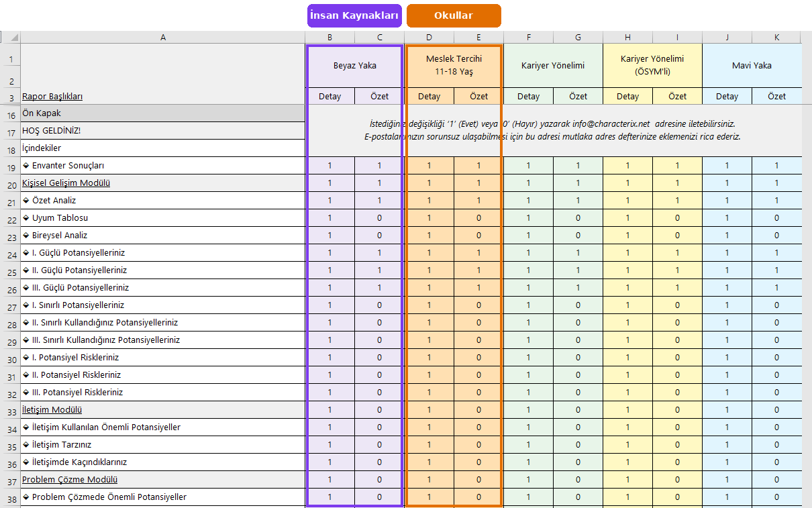
Task: Select the Özet Analiz row label
Action: 163,201
